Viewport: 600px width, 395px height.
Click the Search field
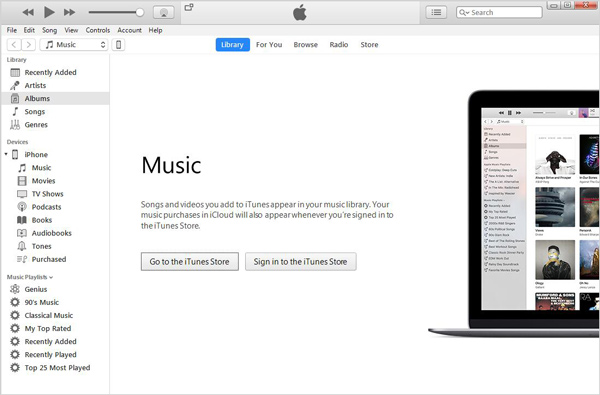(499, 12)
